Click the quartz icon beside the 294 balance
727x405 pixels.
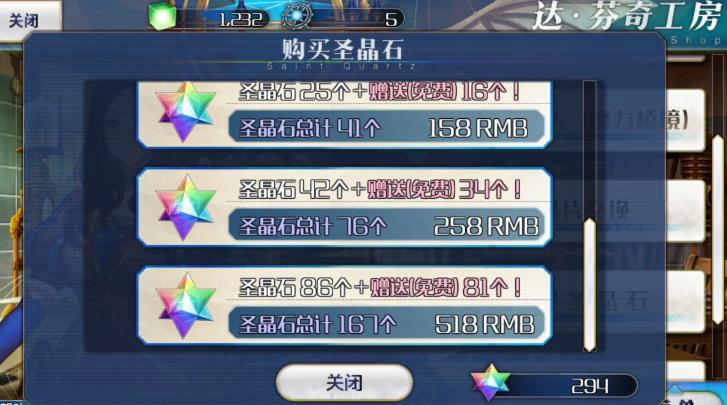pos(490,382)
